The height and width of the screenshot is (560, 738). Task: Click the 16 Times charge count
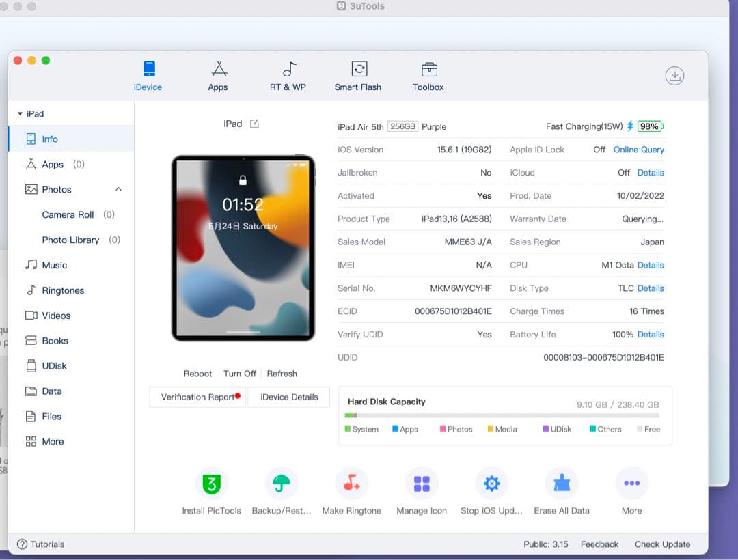tap(646, 311)
